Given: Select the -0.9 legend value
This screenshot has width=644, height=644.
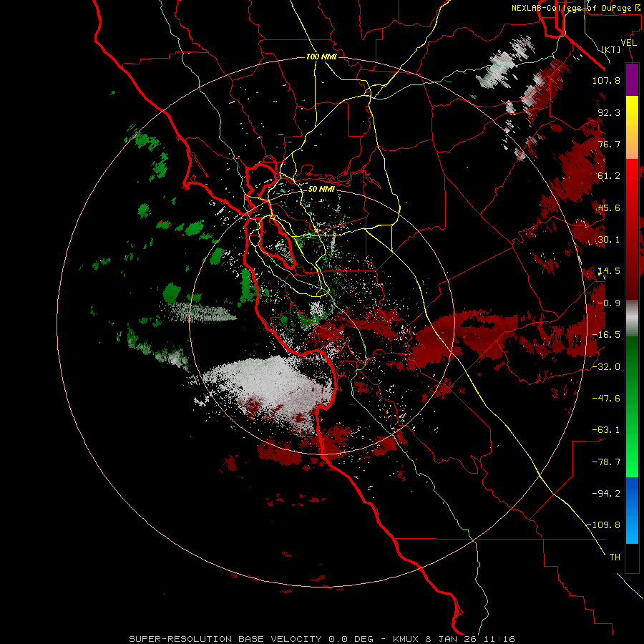Looking at the screenshot, I should pos(609,303).
